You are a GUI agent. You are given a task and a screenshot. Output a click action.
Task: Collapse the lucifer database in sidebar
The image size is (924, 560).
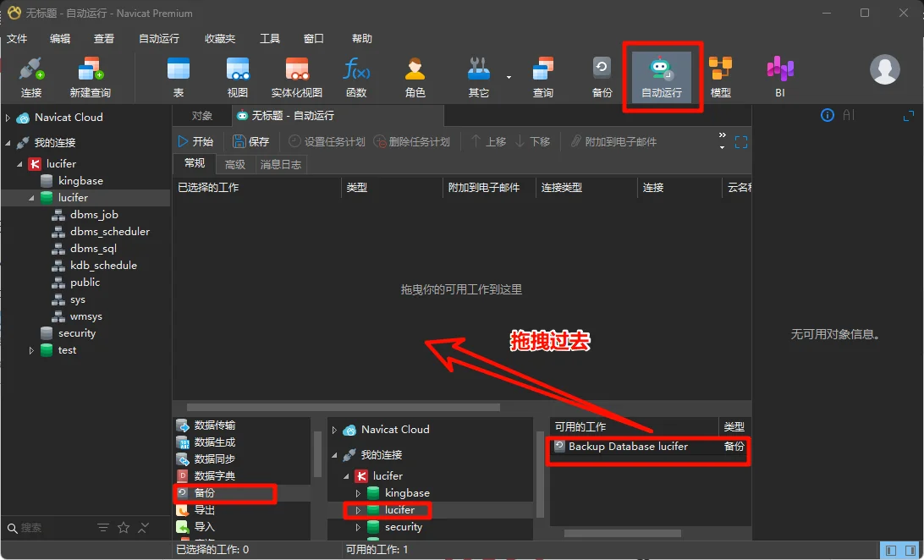pos(31,199)
